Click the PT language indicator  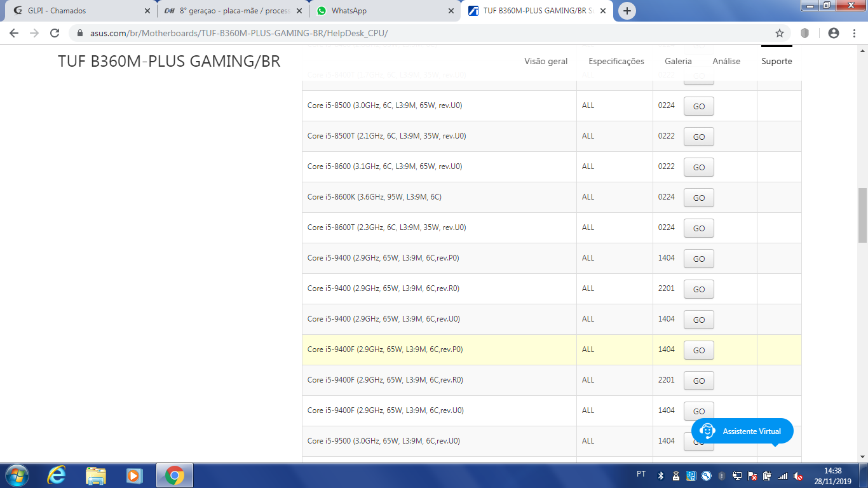coord(641,475)
